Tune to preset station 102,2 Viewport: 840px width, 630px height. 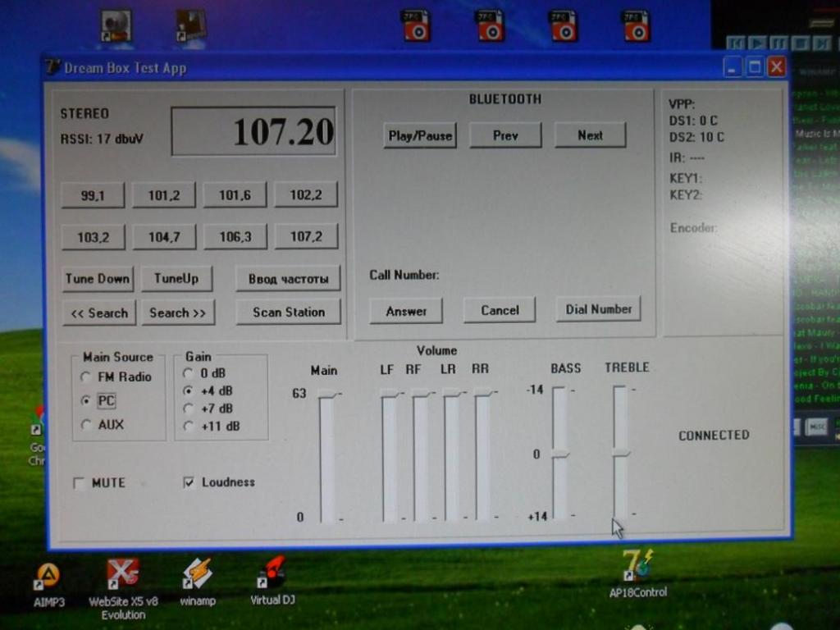coord(306,194)
